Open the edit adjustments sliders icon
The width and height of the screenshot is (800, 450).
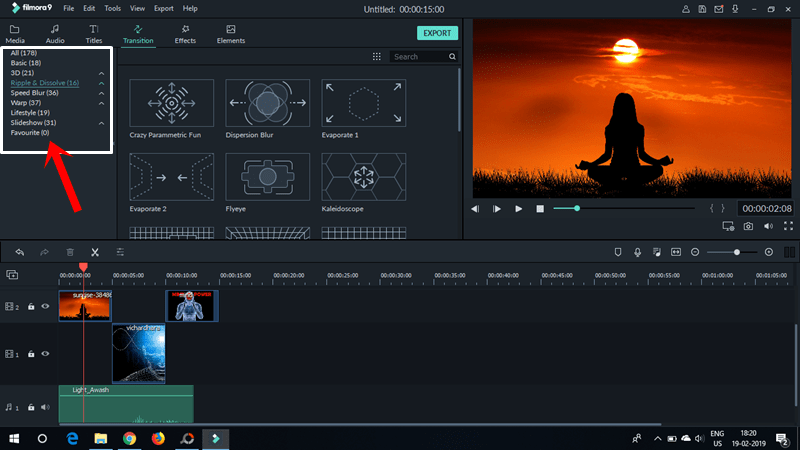[120, 252]
